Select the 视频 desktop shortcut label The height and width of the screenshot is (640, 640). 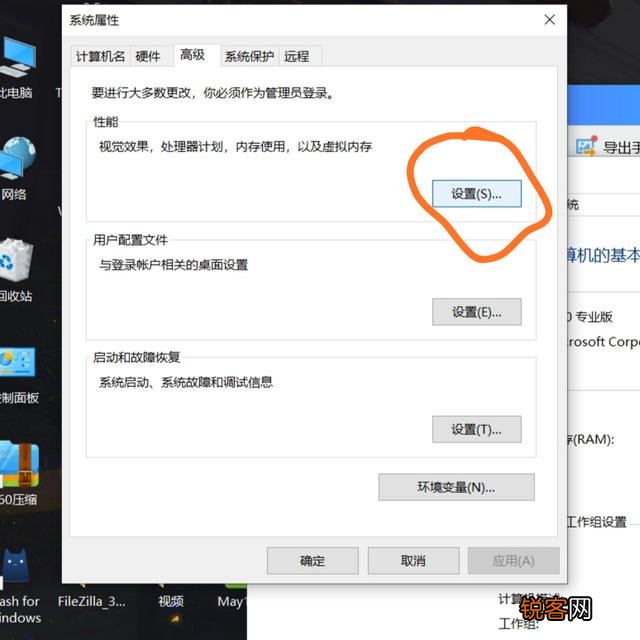click(171, 601)
